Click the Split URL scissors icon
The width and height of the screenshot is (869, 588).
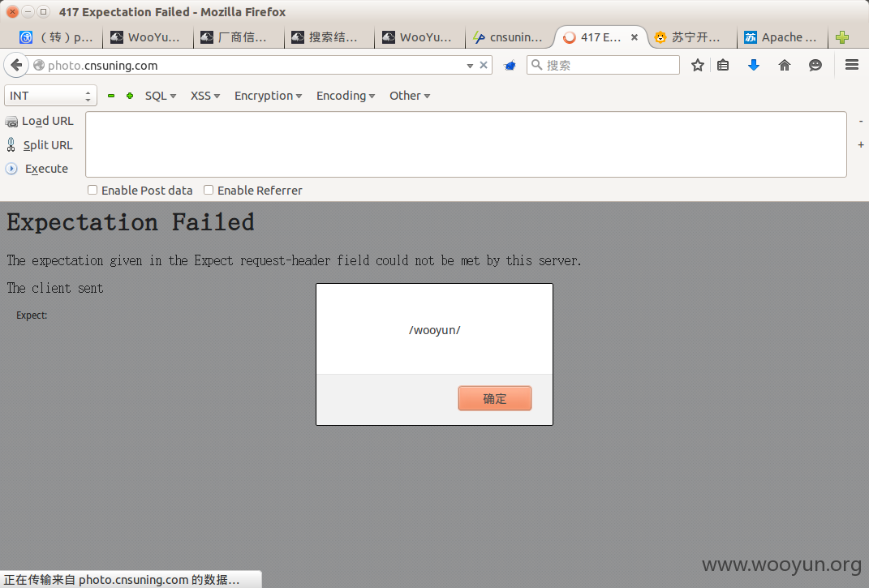pyautogui.click(x=11, y=145)
